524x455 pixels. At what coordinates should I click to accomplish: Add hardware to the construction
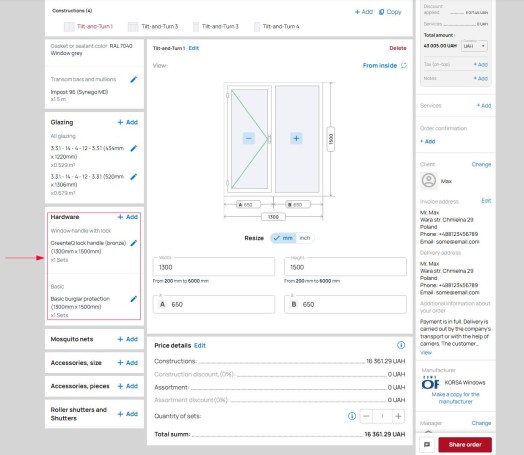128,217
